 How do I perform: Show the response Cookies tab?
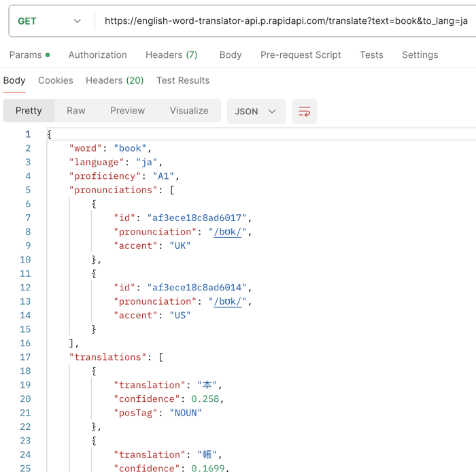point(56,80)
